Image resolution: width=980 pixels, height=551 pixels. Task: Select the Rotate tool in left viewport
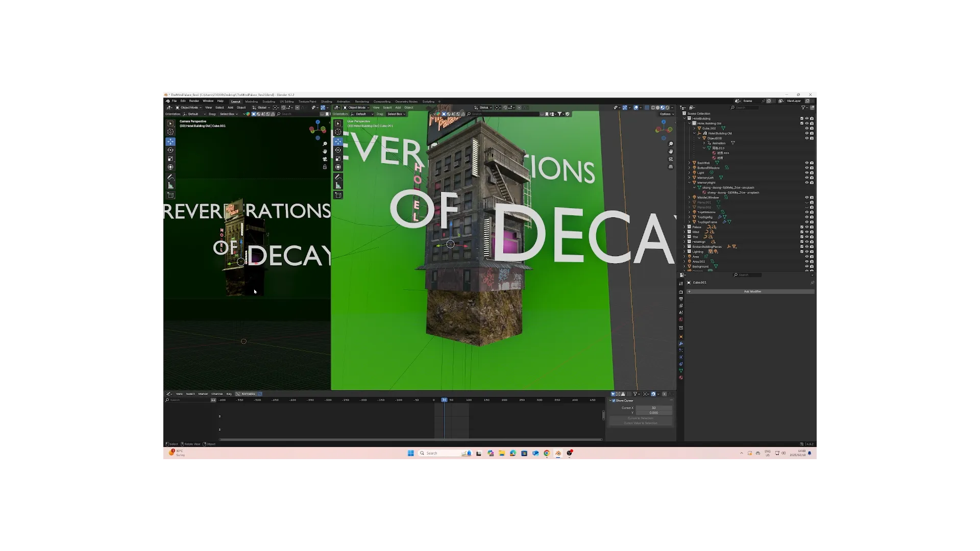pos(170,150)
